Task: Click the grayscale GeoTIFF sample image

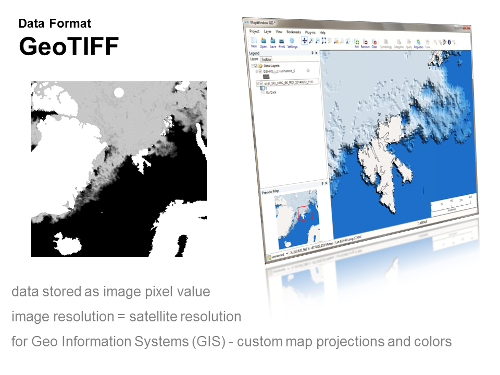Action: [x=119, y=169]
